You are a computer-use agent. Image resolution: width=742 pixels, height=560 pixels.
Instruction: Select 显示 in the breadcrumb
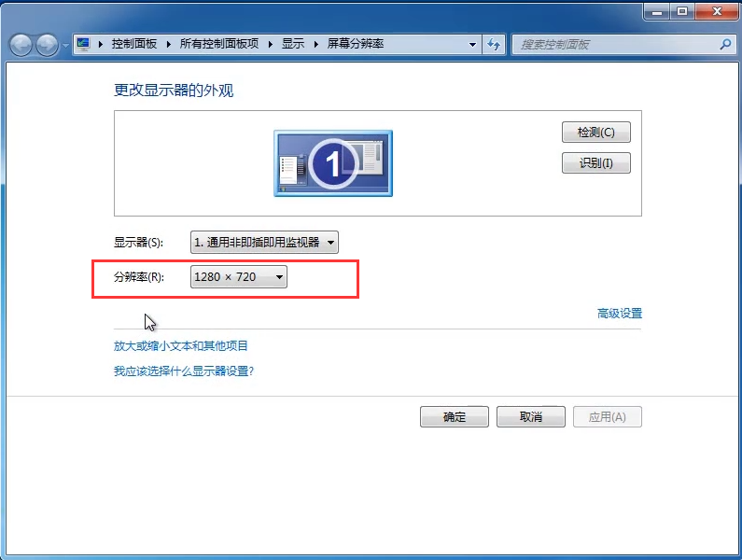point(293,44)
